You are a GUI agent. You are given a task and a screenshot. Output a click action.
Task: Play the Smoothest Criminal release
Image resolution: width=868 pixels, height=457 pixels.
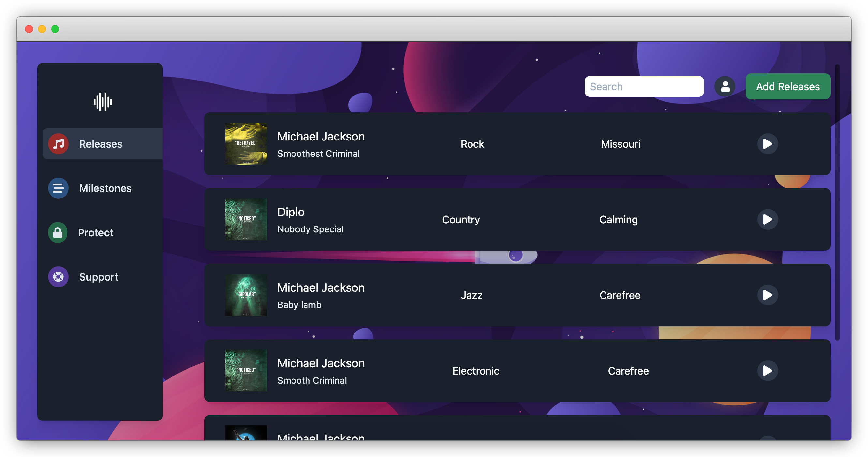coord(768,144)
